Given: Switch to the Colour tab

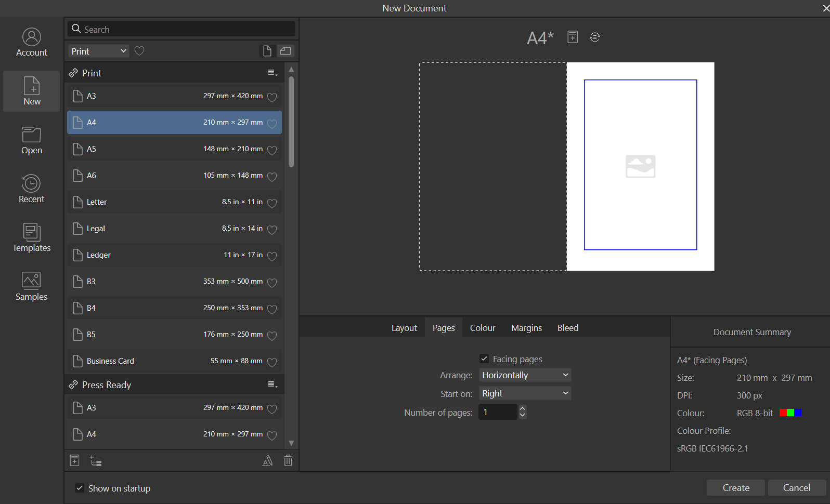Looking at the screenshot, I should click(x=483, y=328).
